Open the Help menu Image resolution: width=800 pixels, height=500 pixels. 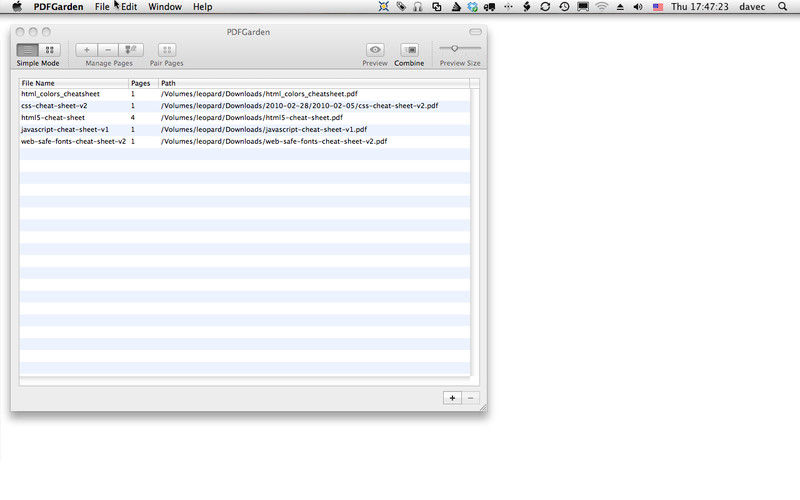(203, 7)
